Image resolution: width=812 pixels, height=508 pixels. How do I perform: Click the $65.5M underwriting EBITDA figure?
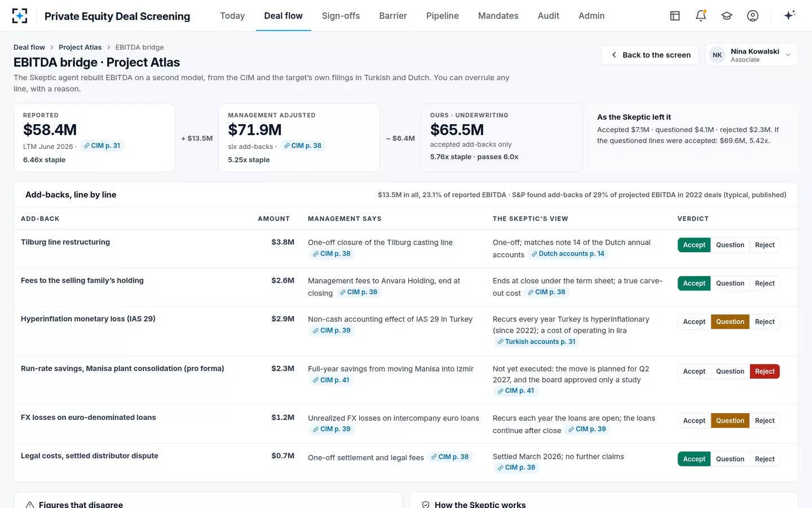457,130
